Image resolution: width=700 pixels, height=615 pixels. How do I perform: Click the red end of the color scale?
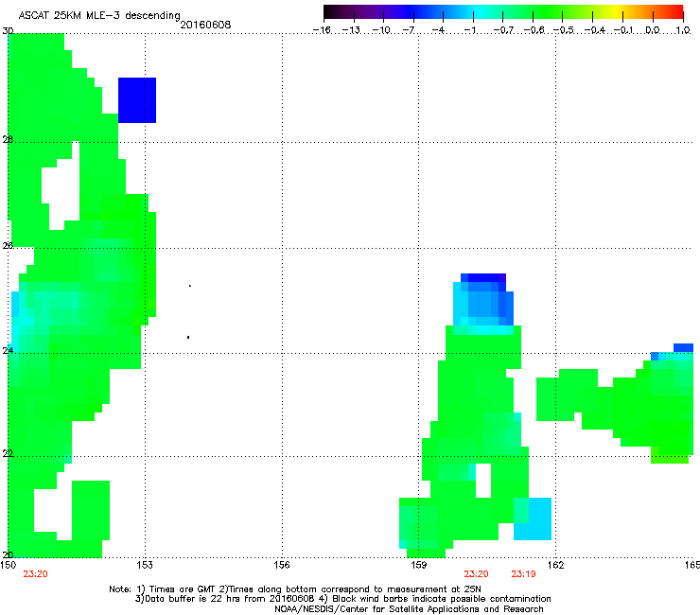pos(677,12)
